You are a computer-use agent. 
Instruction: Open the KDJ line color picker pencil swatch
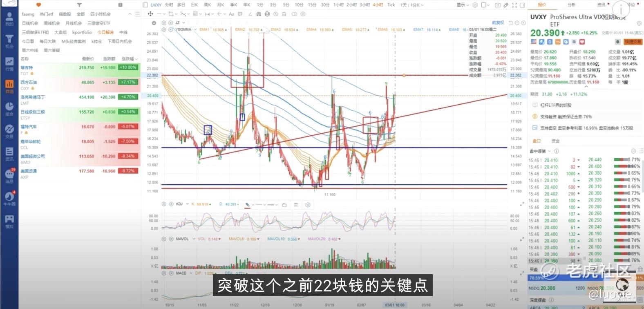point(247,204)
